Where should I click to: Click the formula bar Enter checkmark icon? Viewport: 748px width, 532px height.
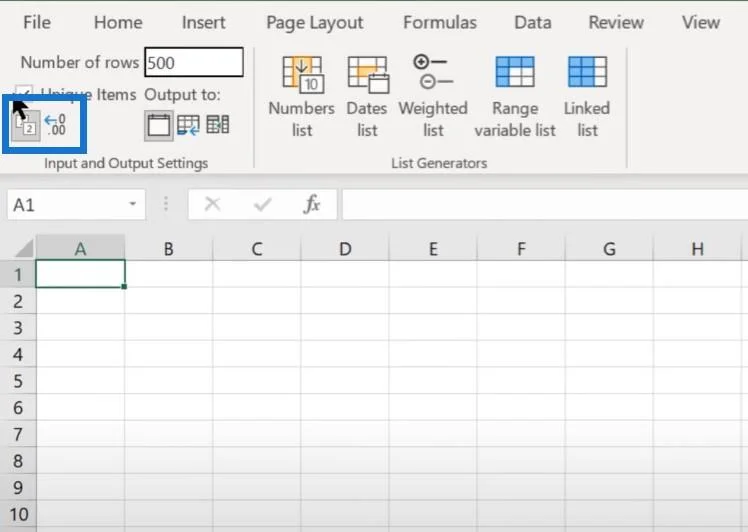262,205
